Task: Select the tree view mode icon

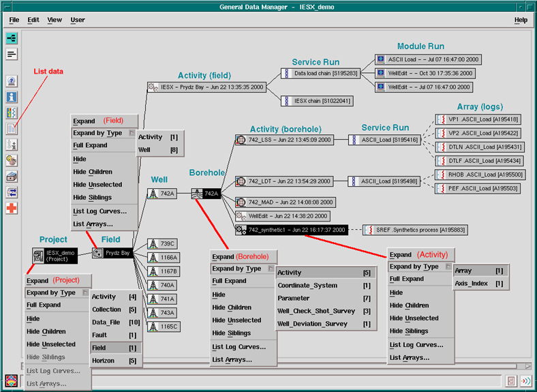Action: pyautogui.click(x=12, y=38)
